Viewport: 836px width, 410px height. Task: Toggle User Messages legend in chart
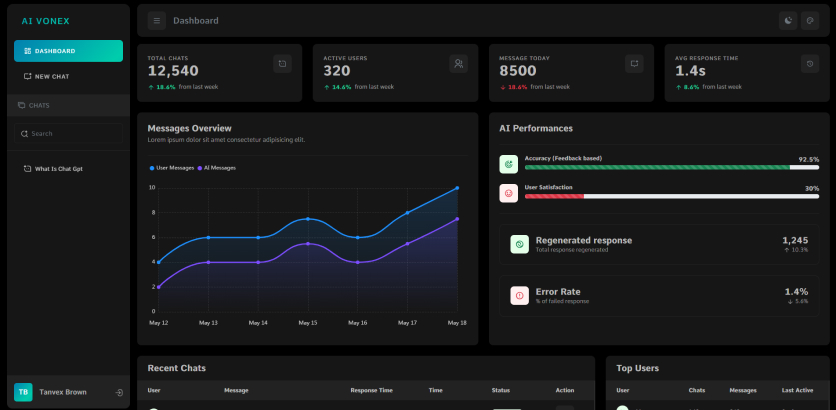coord(172,168)
